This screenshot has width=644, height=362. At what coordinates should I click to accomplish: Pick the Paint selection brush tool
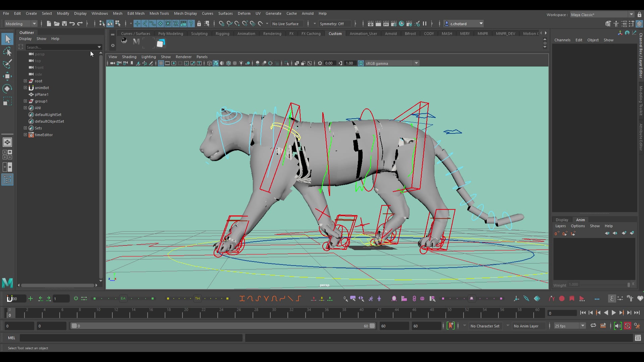pos(7,64)
